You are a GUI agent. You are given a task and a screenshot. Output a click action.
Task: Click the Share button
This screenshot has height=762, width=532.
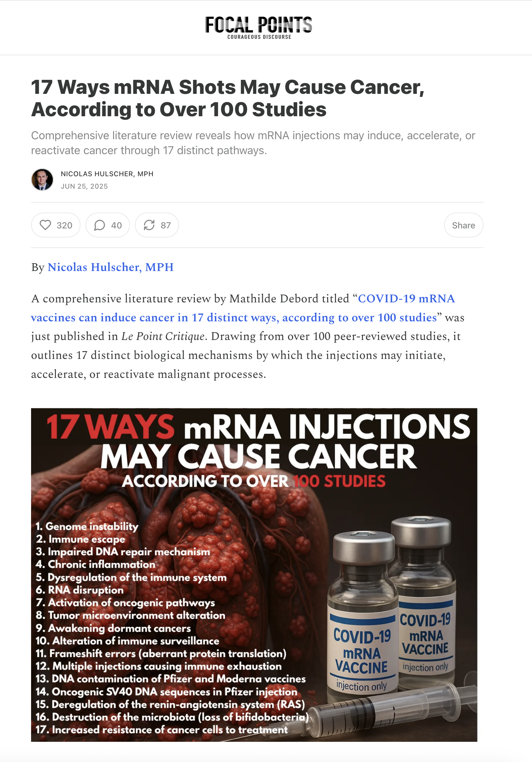(x=463, y=225)
